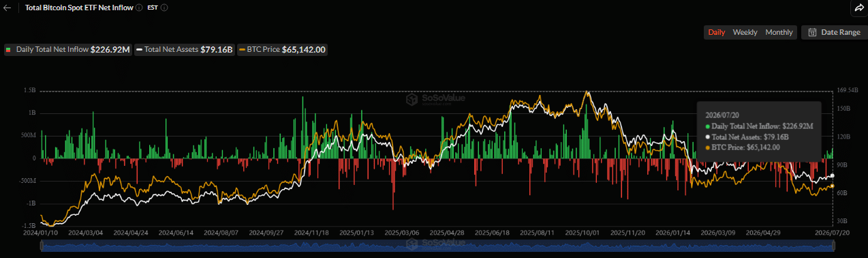
Task: Toggle BTC Price series
Action: coord(282,50)
